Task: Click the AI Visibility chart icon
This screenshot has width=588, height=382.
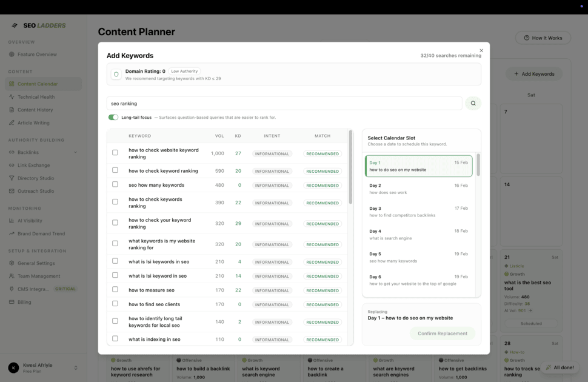Action: point(12,221)
